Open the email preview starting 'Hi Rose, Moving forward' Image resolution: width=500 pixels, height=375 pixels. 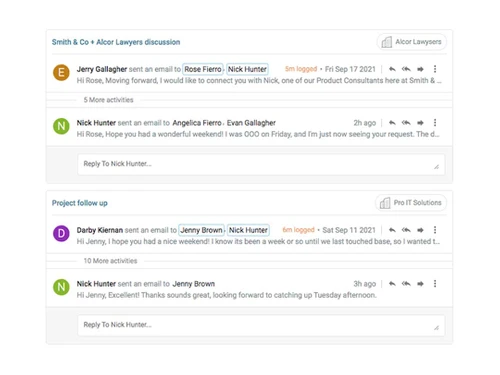click(x=259, y=80)
